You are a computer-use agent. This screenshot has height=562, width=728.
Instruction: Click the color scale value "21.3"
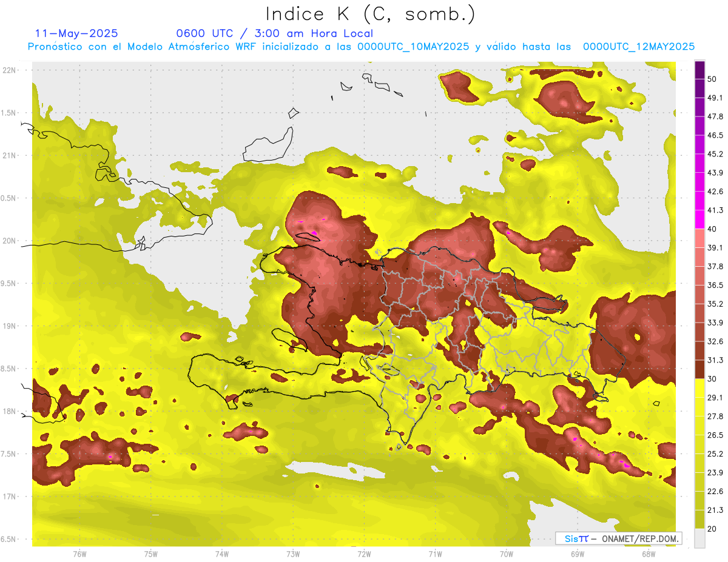pyautogui.click(x=715, y=510)
